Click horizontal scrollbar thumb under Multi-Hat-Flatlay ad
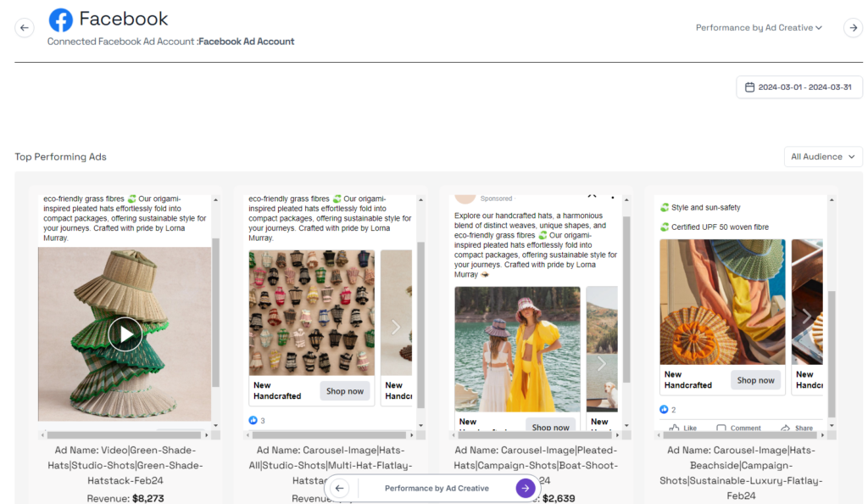This screenshot has width=868, height=504. (x=330, y=435)
